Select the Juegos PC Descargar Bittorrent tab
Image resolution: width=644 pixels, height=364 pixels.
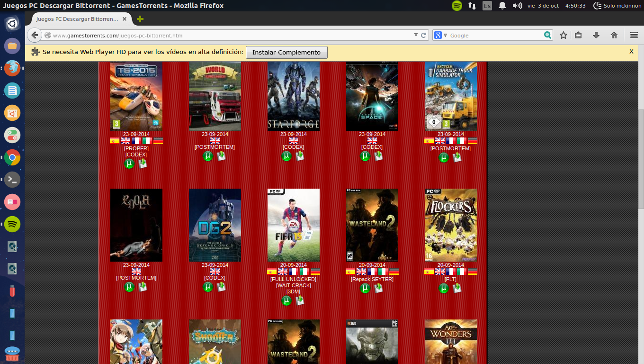click(76, 20)
